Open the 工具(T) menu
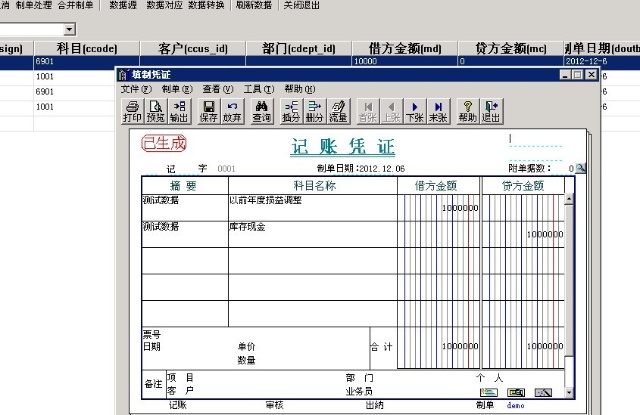640x415 pixels. [x=259, y=89]
